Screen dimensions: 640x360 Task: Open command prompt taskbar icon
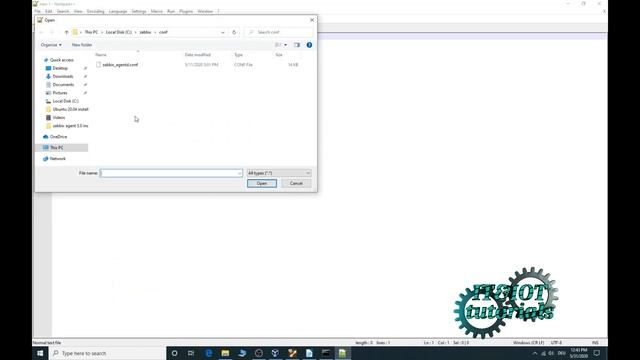[x=326, y=353]
